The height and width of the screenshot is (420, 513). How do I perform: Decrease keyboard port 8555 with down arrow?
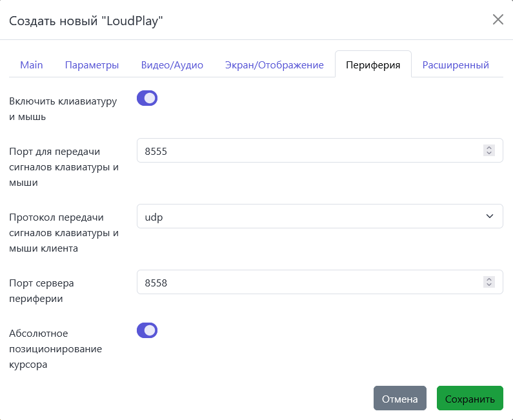[x=489, y=154]
